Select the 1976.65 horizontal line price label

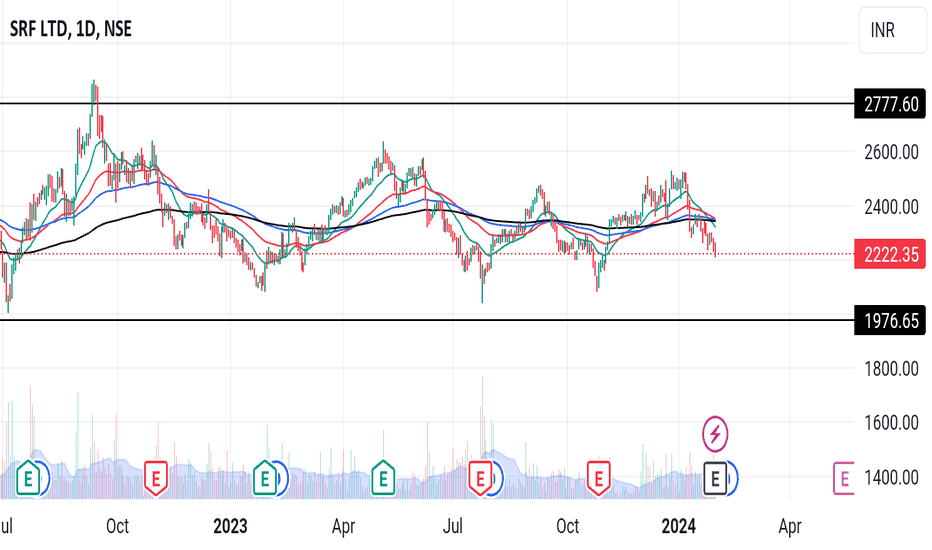pyautogui.click(x=890, y=320)
